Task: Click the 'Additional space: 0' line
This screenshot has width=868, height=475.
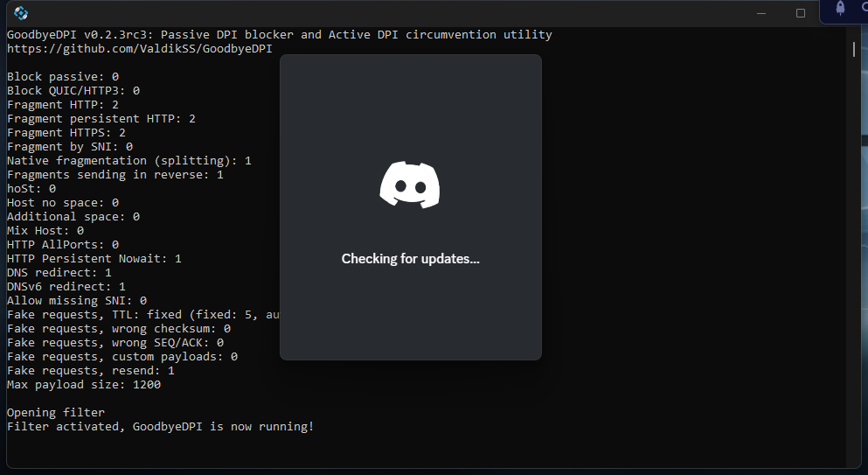Action: [73, 217]
